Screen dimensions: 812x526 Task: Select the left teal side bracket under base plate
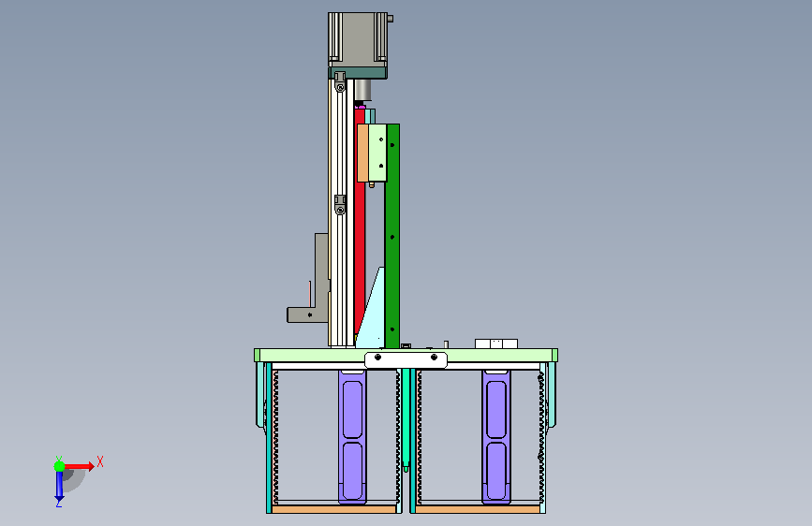click(x=260, y=395)
